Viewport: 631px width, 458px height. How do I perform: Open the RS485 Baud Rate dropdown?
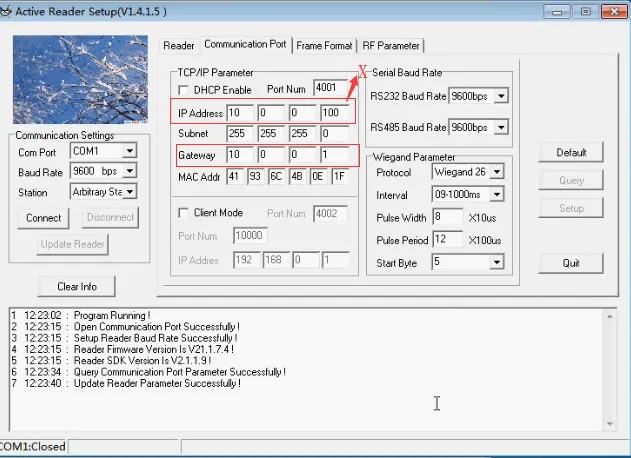point(501,127)
